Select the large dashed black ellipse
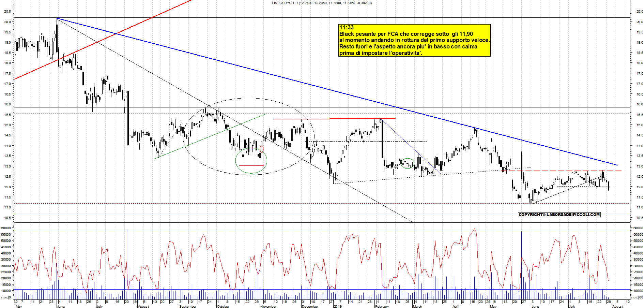 (x=248, y=136)
